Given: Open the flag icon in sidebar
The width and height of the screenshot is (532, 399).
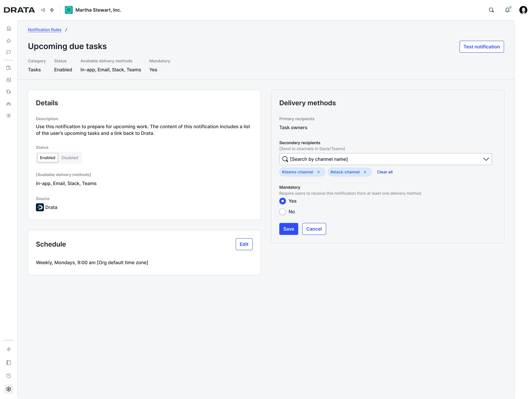Looking at the screenshot, I should pos(9,52).
